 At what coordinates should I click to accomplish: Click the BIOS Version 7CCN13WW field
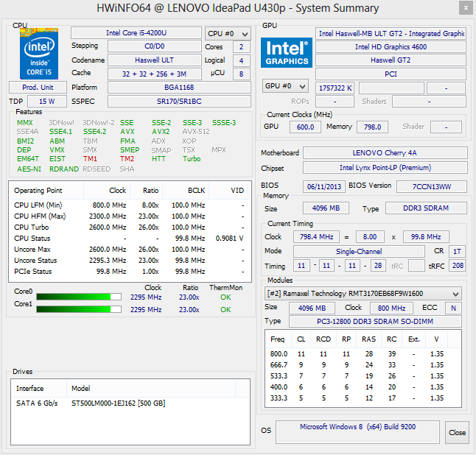(x=432, y=186)
